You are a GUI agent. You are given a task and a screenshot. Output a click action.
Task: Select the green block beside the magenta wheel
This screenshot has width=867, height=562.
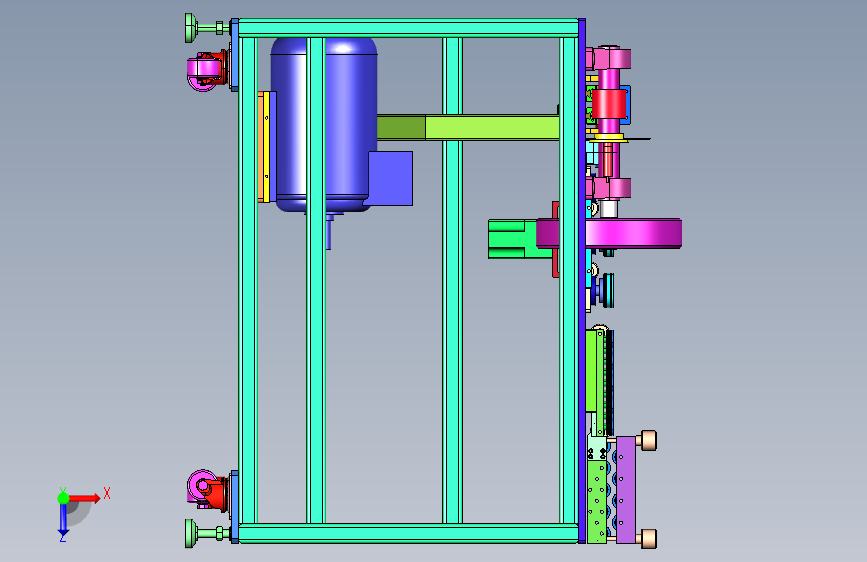(x=514, y=239)
